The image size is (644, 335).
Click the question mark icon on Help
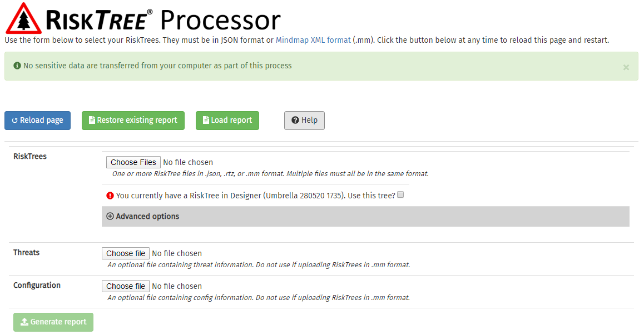(295, 121)
